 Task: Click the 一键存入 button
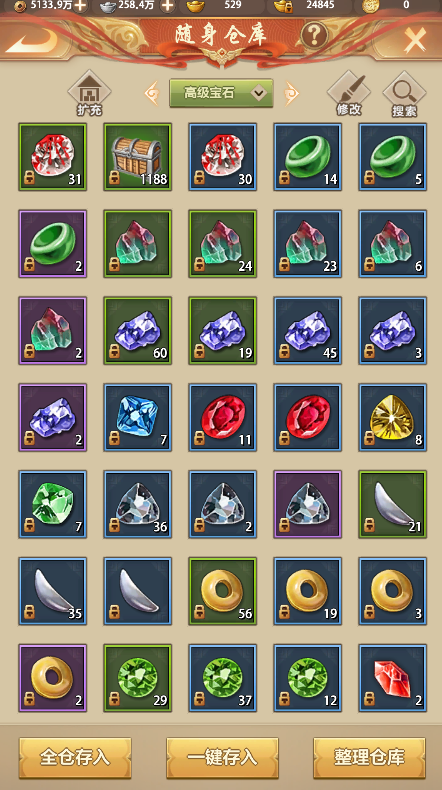pyautogui.click(x=222, y=758)
